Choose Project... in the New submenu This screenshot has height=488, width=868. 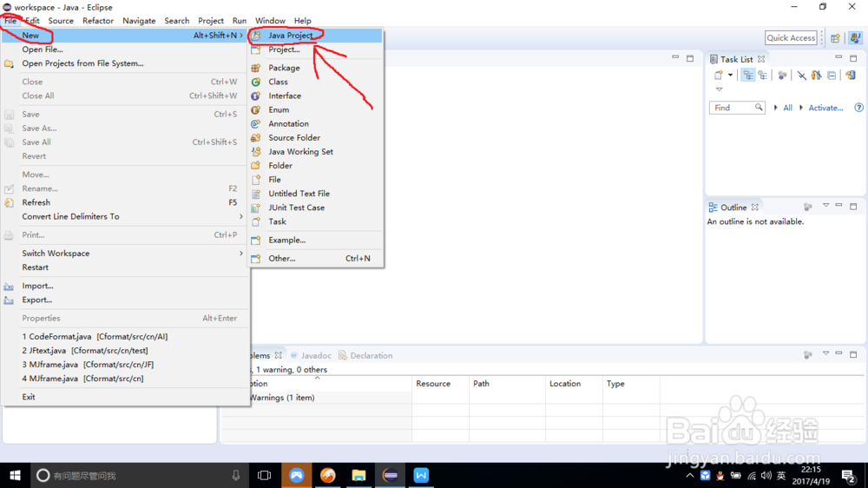coord(315,49)
